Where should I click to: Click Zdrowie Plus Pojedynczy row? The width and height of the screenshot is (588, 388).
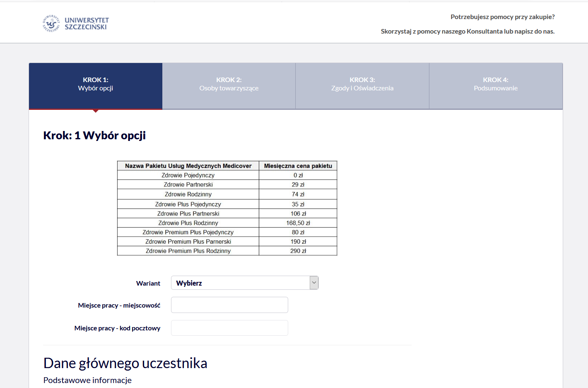tap(188, 204)
